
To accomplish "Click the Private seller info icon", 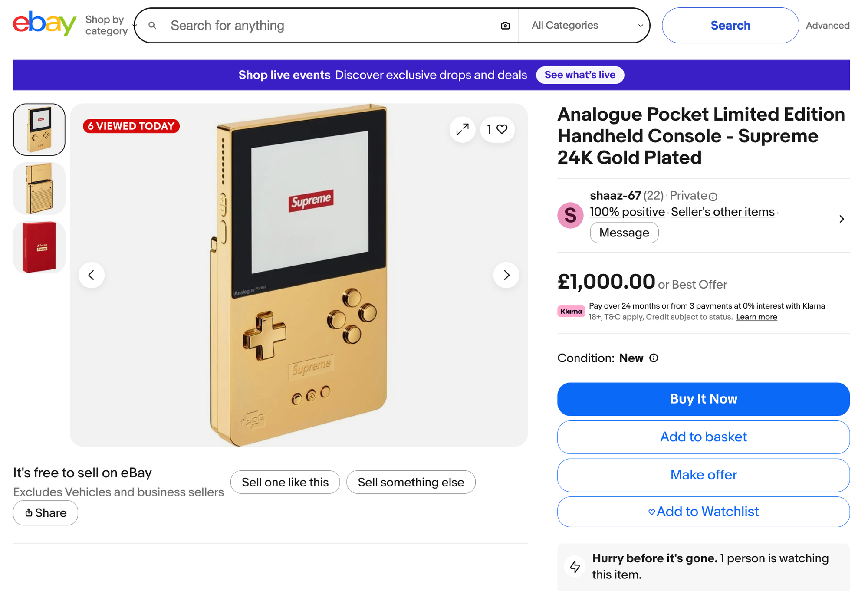I will coord(713,197).
